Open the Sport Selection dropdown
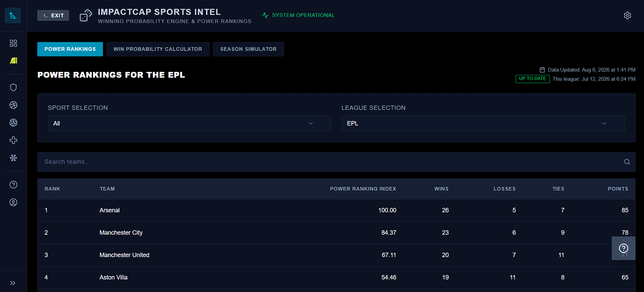This screenshot has width=644, height=292. [x=190, y=123]
